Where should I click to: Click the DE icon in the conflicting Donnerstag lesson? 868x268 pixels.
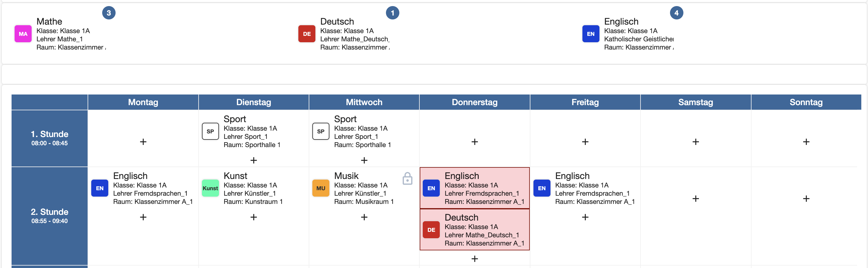point(431,230)
